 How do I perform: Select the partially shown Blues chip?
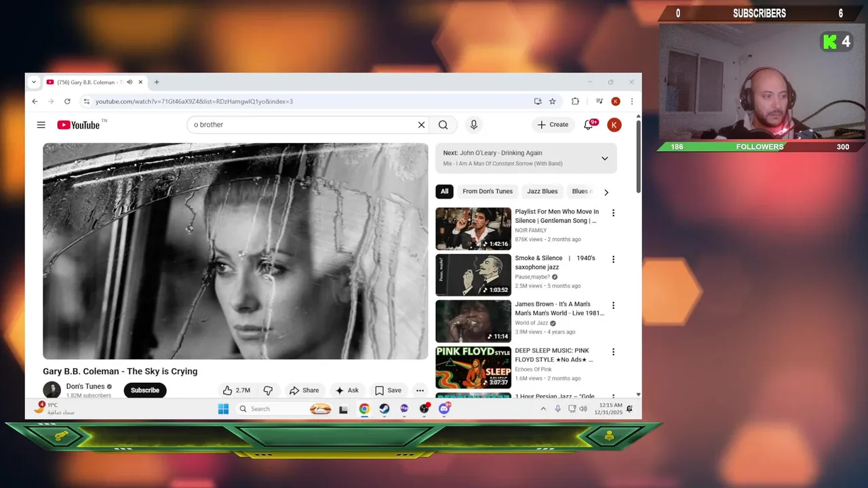[x=580, y=192]
